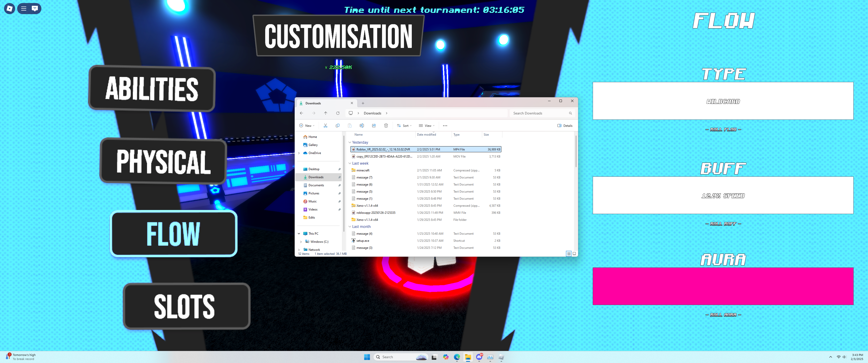Click the Share icon in Explorer toolbar
This screenshot has width=868, height=363.
tap(374, 126)
